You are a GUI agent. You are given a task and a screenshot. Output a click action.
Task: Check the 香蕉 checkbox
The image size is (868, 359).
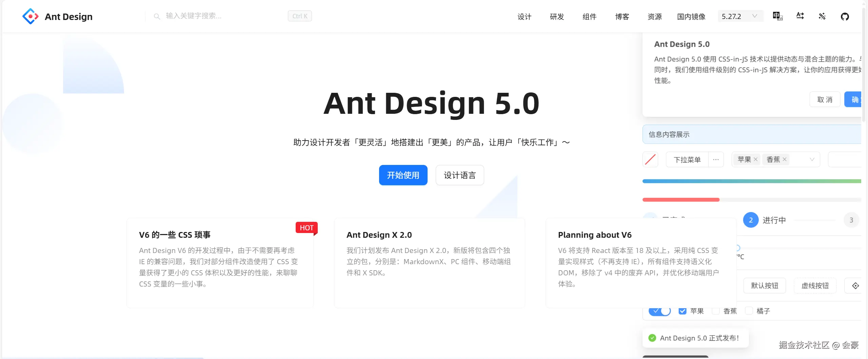point(716,311)
